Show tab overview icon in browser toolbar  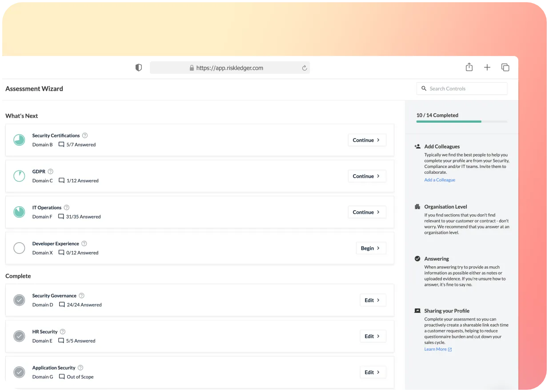[x=505, y=68]
